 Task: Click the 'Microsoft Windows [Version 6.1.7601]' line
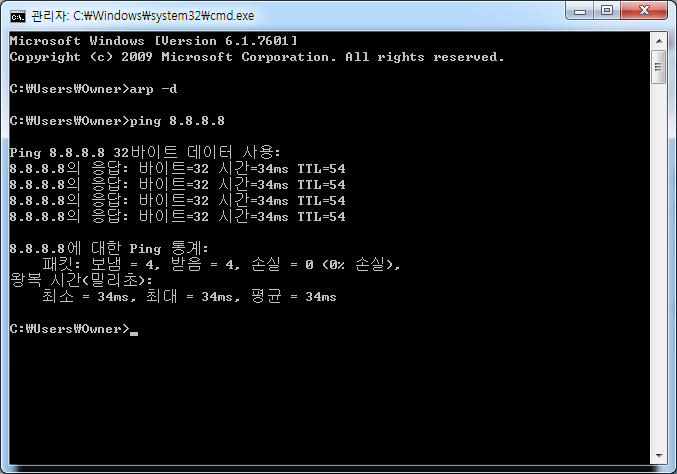point(153,41)
